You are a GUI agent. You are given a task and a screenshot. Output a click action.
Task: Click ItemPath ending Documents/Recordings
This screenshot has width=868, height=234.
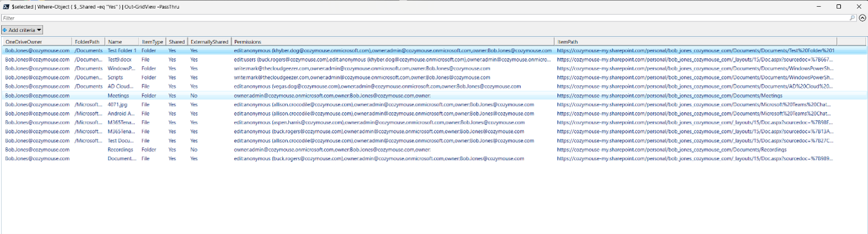tap(671, 150)
